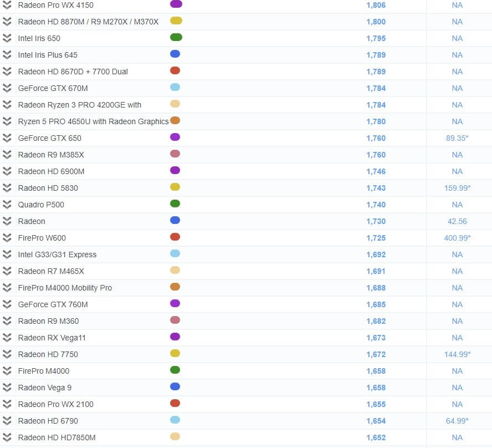This screenshot has width=492, height=448.
Task: Expand the Intel Iris 650 row chevron
Action: (x=7, y=38)
